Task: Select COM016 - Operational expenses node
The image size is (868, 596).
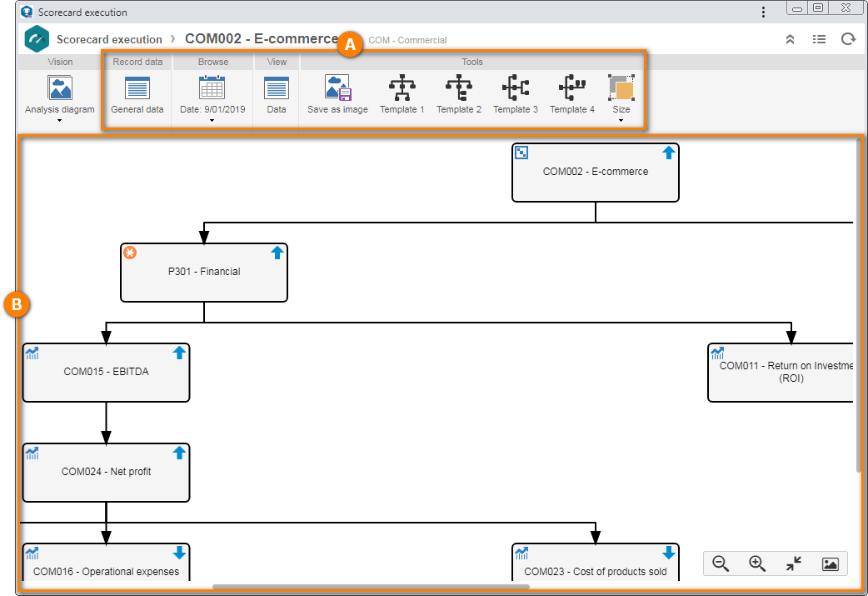Action: point(107,562)
